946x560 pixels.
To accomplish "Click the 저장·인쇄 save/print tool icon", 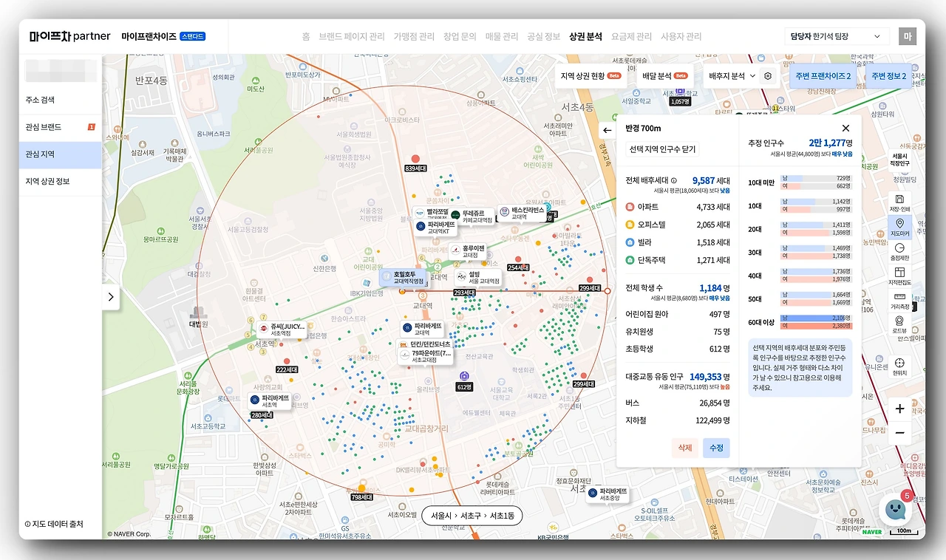I will [899, 202].
